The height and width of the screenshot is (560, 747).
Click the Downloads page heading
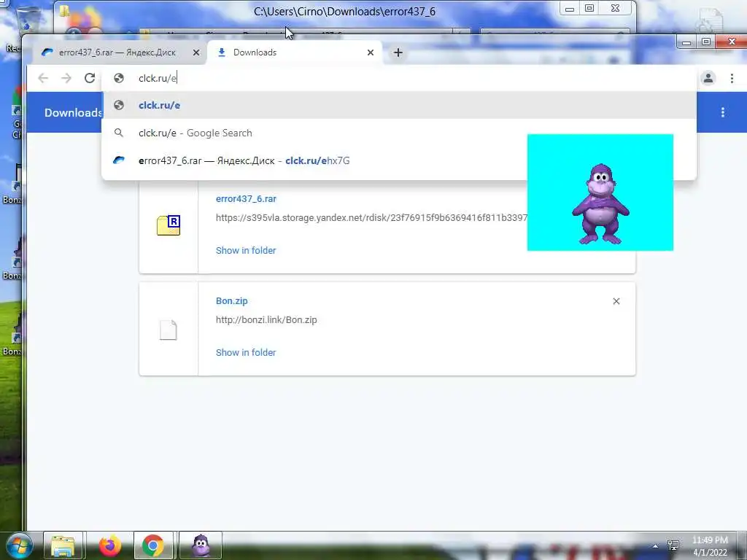pyautogui.click(x=73, y=113)
